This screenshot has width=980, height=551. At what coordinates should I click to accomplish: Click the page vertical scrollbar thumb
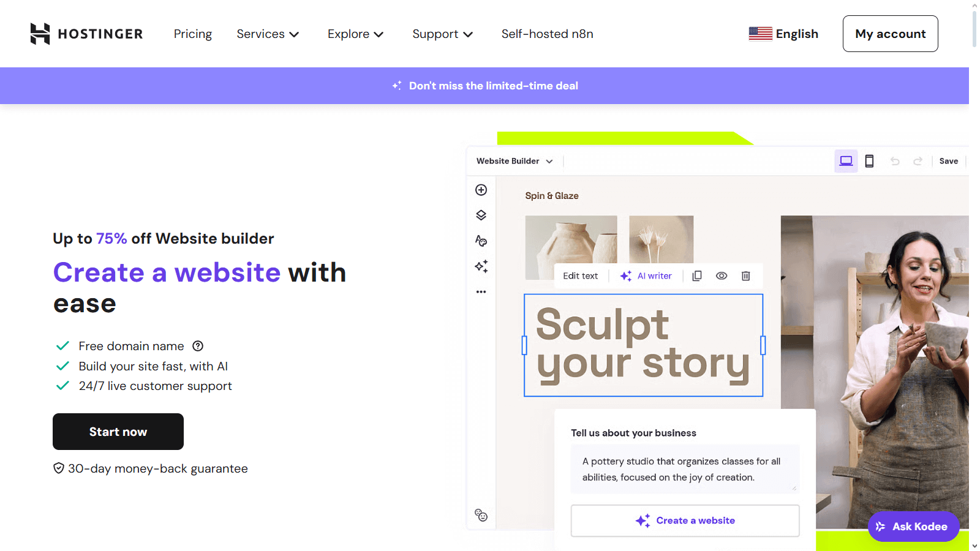974,28
